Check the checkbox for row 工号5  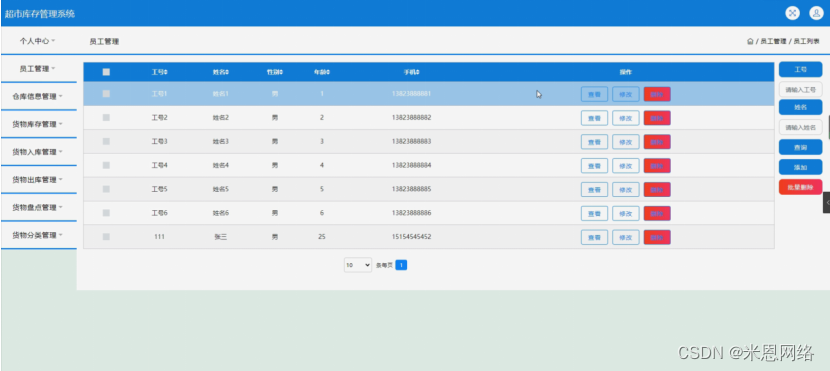tap(106, 189)
